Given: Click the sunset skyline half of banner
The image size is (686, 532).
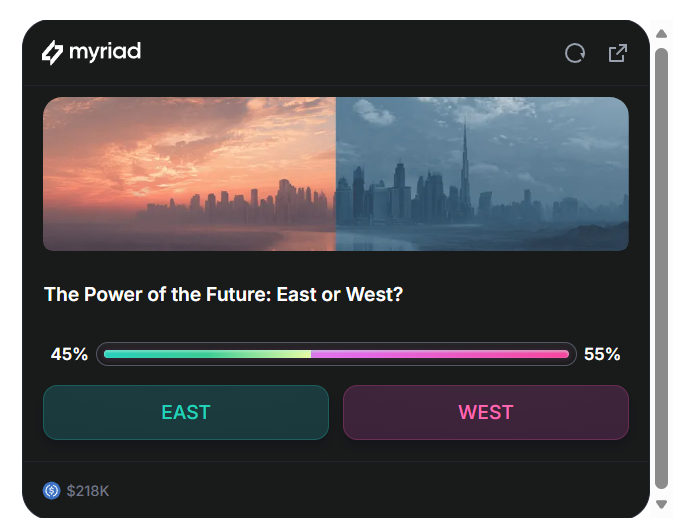Looking at the screenshot, I should click(190, 173).
